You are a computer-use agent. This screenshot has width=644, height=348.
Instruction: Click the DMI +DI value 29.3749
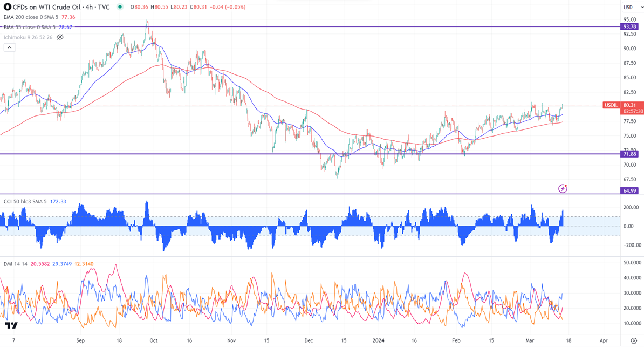coord(62,264)
